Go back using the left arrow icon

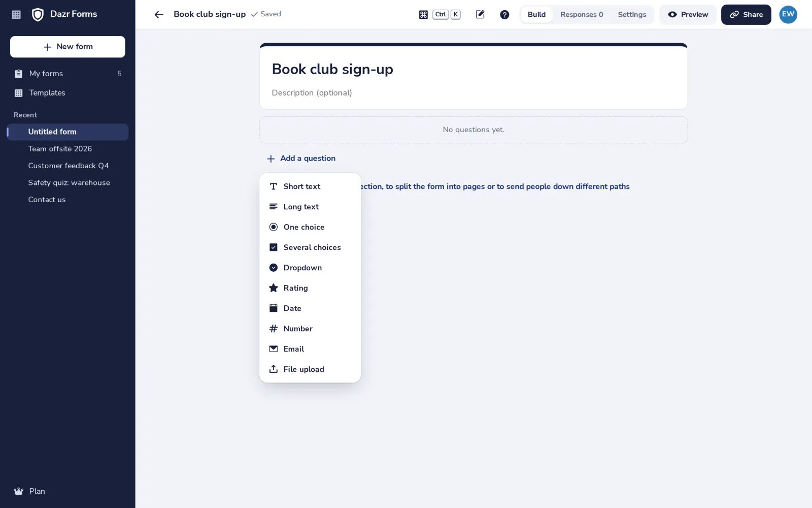159,15
